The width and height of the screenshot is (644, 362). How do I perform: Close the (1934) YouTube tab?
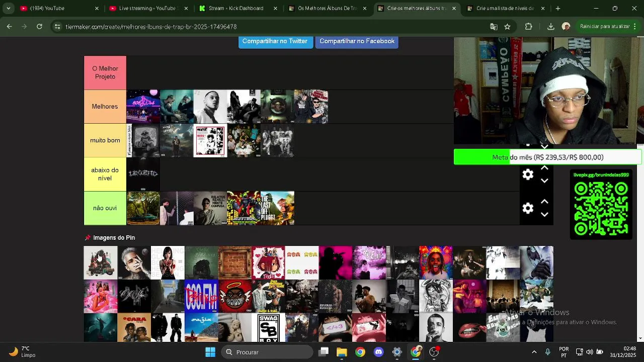pos(97,9)
